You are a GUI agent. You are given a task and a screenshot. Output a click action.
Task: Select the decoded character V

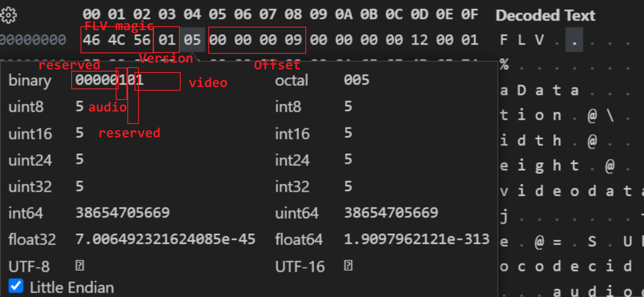(x=539, y=40)
